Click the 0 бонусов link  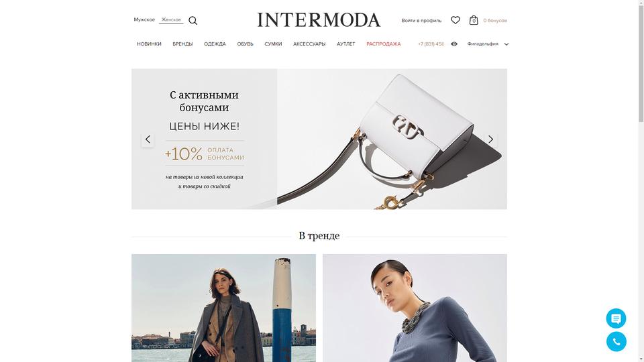click(495, 21)
